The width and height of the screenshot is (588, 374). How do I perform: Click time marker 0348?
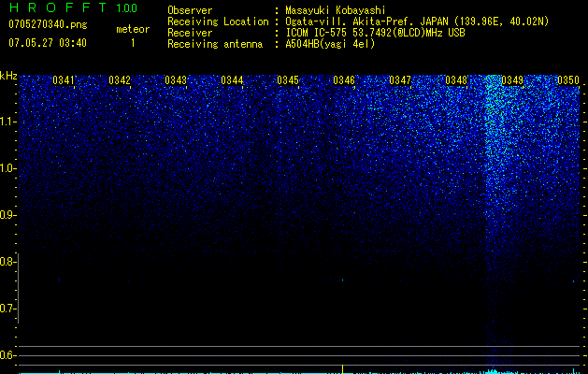[x=456, y=80]
